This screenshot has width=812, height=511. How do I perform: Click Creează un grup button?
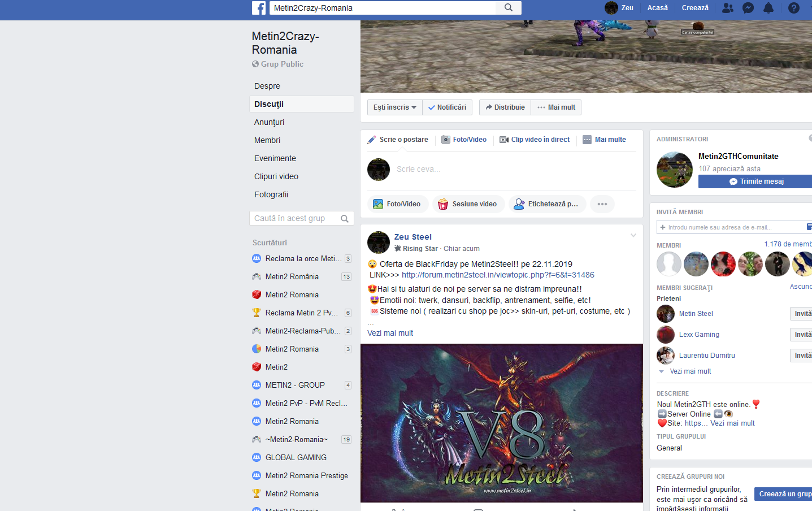point(783,494)
